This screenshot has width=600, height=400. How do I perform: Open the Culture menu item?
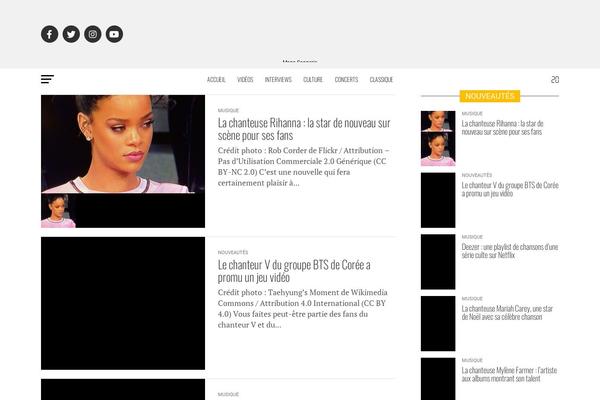[x=313, y=80]
